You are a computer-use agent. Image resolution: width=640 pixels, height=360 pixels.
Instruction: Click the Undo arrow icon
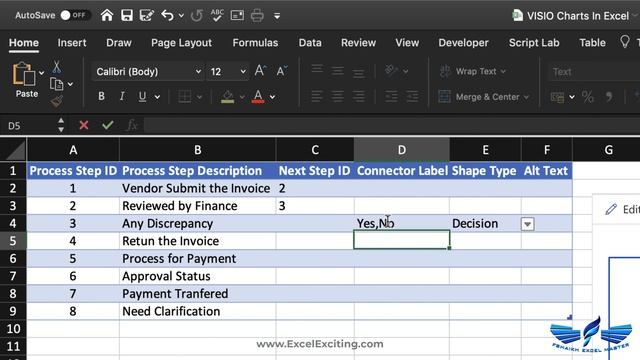coord(167,16)
